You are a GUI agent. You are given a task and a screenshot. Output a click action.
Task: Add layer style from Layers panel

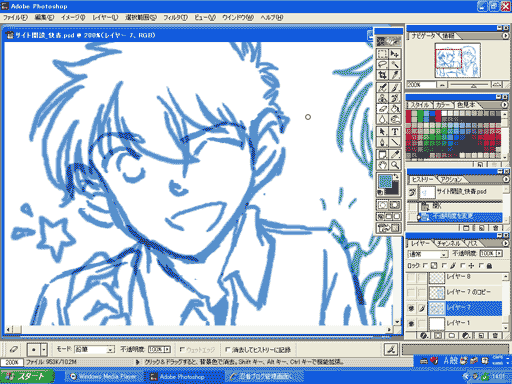point(424,336)
